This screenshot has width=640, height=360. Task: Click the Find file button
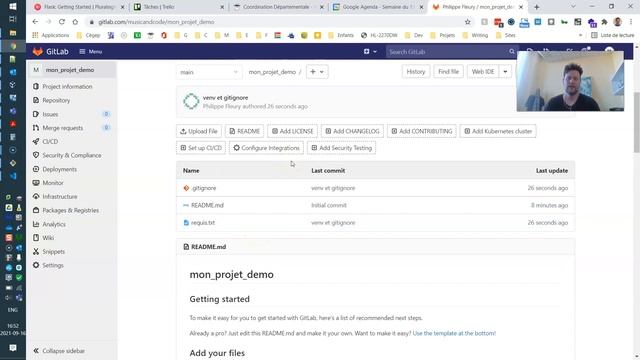point(449,72)
